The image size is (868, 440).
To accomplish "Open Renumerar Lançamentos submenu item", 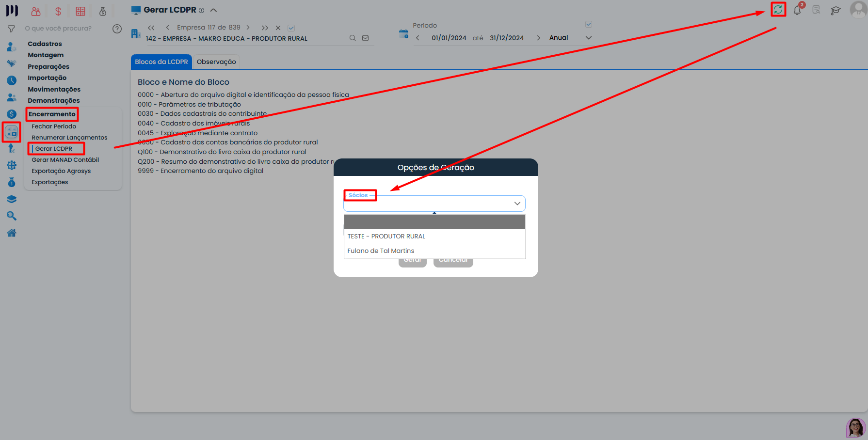I will (x=69, y=138).
